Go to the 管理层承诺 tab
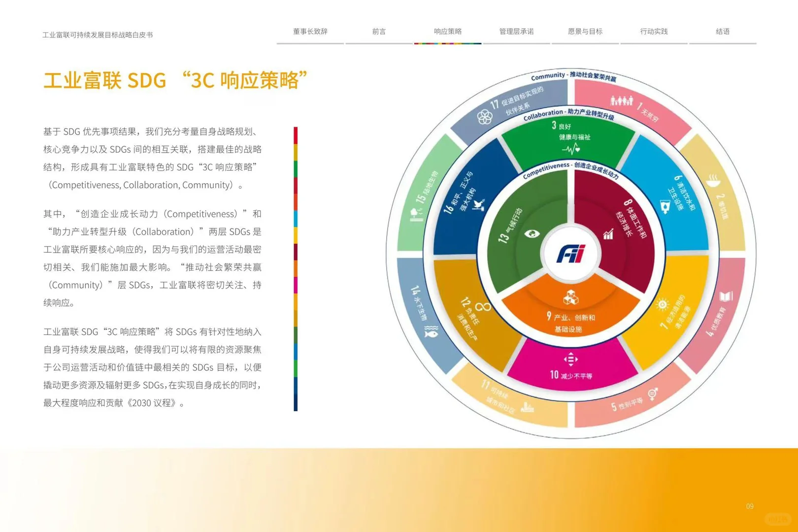Image resolution: width=798 pixels, height=532 pixels. [516, 32]
